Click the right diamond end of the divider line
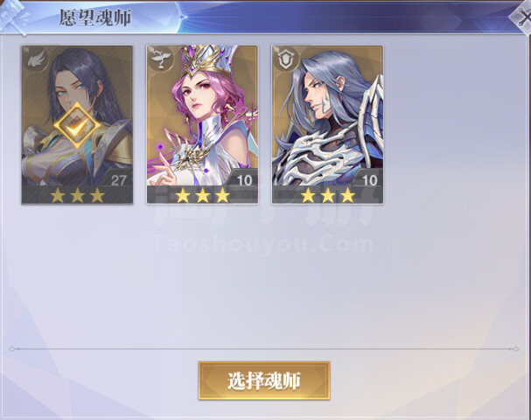The width and height of the screenshot is (531, 420). tap(516, 349)
